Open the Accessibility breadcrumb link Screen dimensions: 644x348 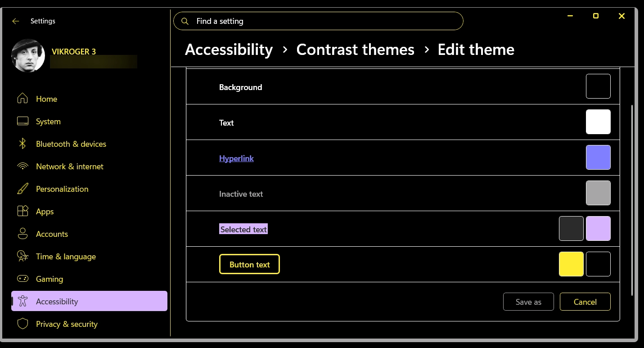pos(229,50)
